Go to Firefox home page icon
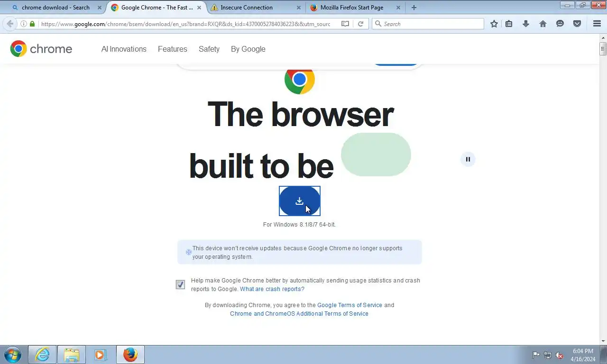 pyautogui.click(x=543, y=24)
